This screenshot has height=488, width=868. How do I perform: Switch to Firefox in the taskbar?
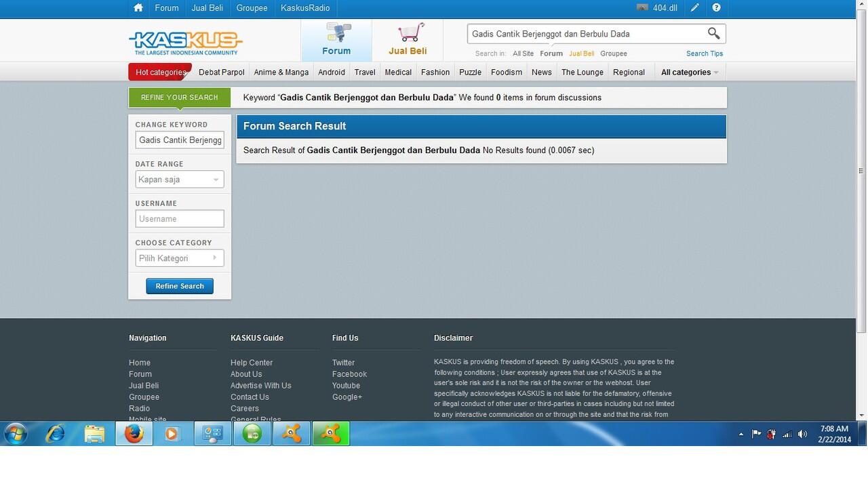(x=134, y=434)
